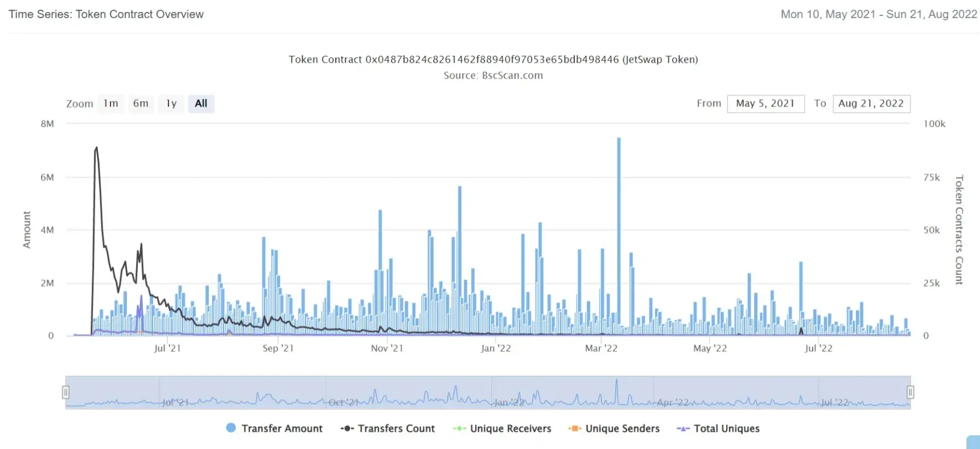Screen dimensions: 980x449
Task: Click the Nov '21 x-axis label
Action: pyautogui.click(x=387, y=348)
